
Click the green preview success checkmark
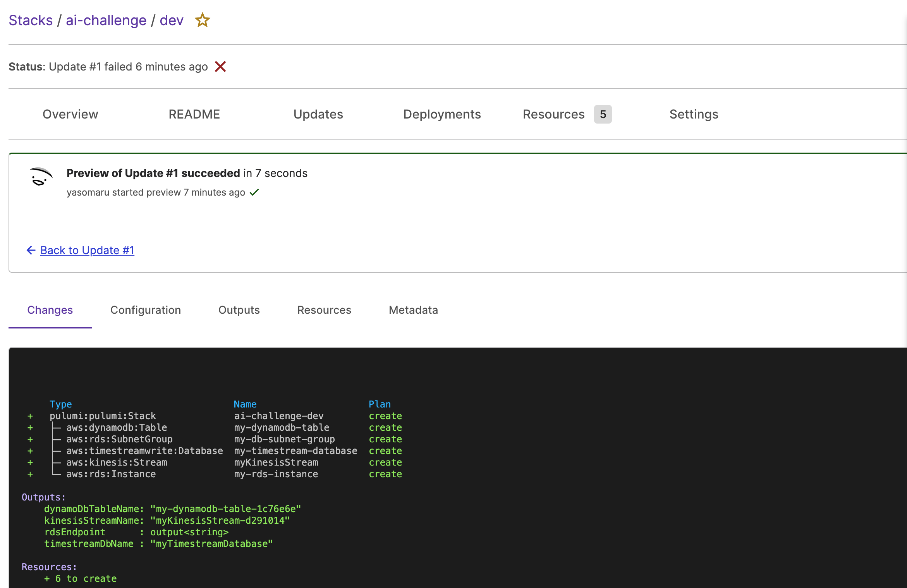pyautogui.click(x=254, y=193)
